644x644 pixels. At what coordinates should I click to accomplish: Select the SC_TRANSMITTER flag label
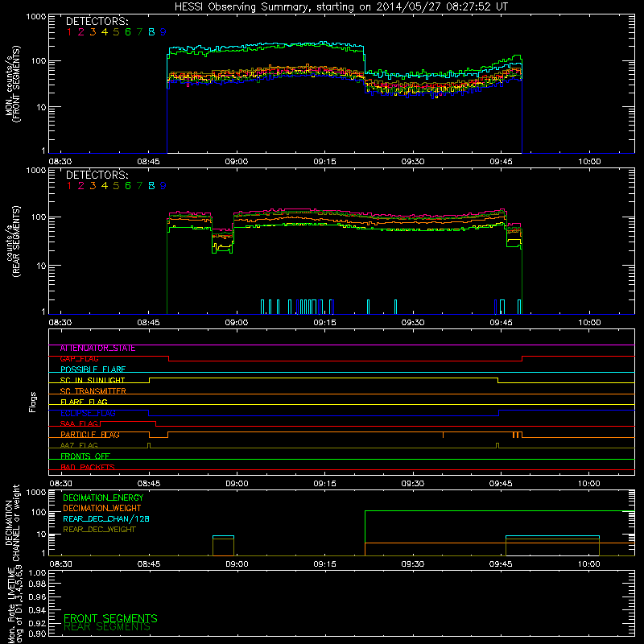click(x=93, y=391)
